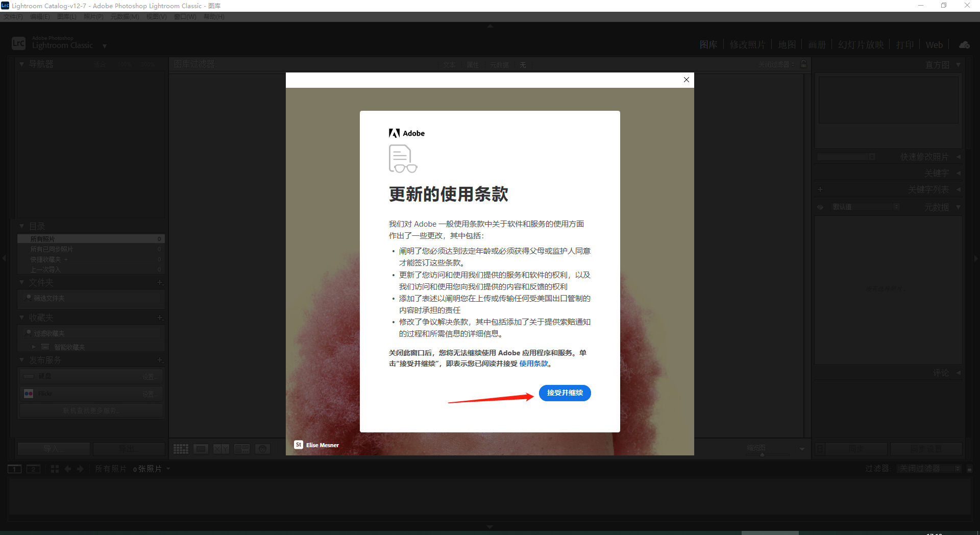
Task: Collapse the 文件夹 panel
Action: [x=21, y=282]
